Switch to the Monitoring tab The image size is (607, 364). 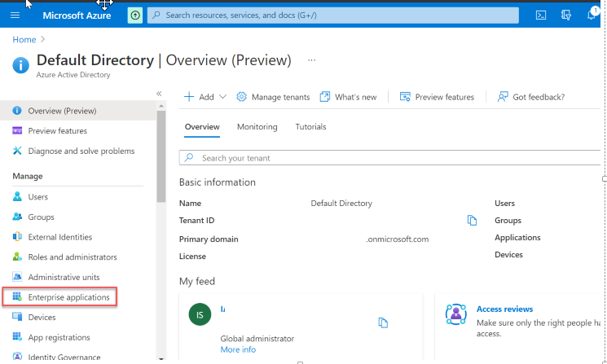(x=257, y=127)
